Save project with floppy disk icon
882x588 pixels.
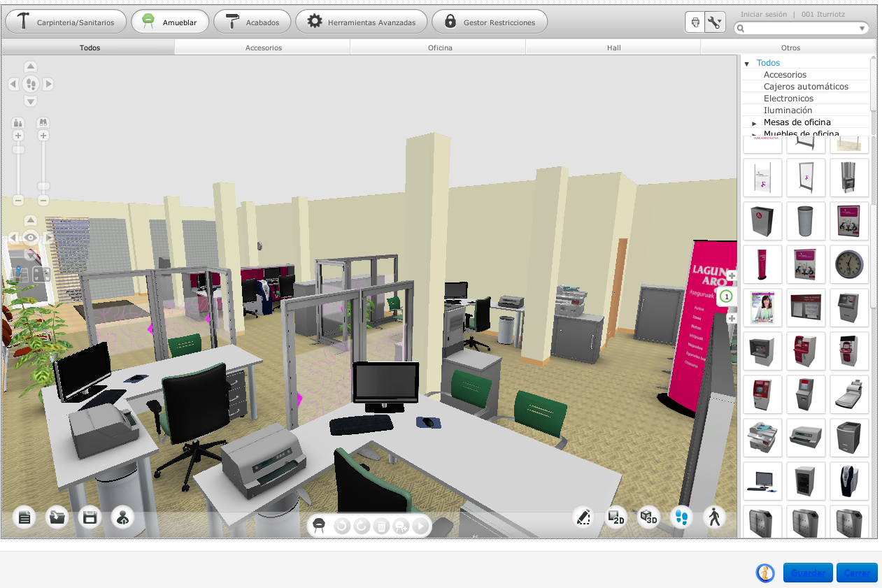90,517
